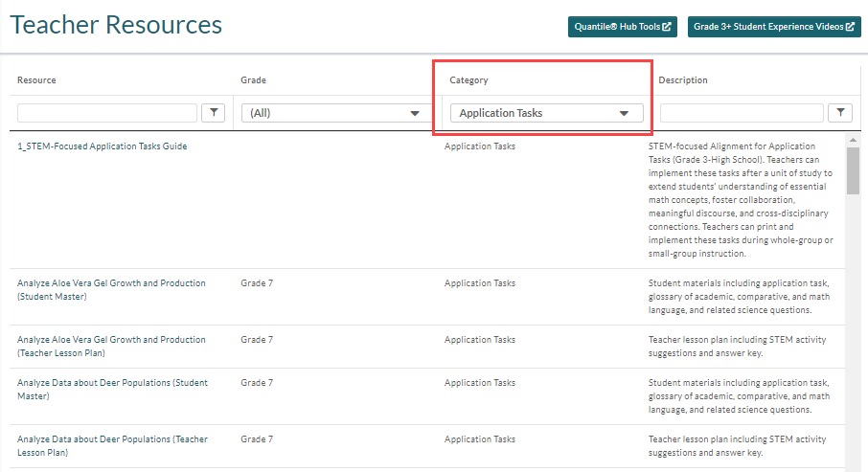Screen dimensions: 868x472
Task: Open Analyze Data about Deer Populations Teacher Lesson Plan
Action: pyautogui.click(x=112, y=445)
